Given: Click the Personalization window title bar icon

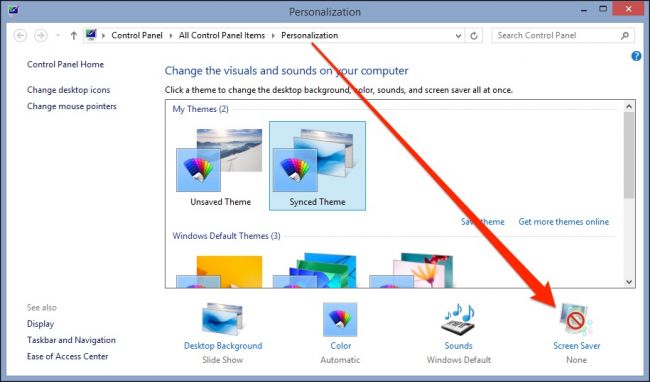Looking at the screenshot, I should (13, 9).
